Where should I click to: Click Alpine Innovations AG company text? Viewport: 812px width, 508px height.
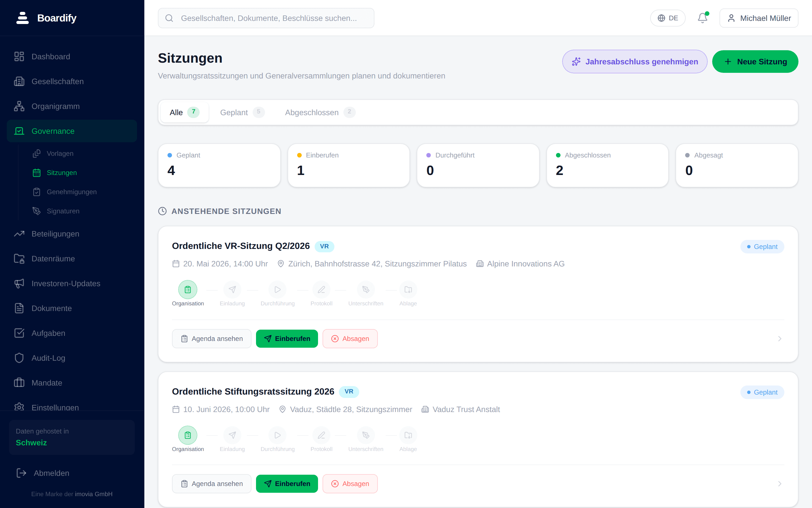[526, 264]
